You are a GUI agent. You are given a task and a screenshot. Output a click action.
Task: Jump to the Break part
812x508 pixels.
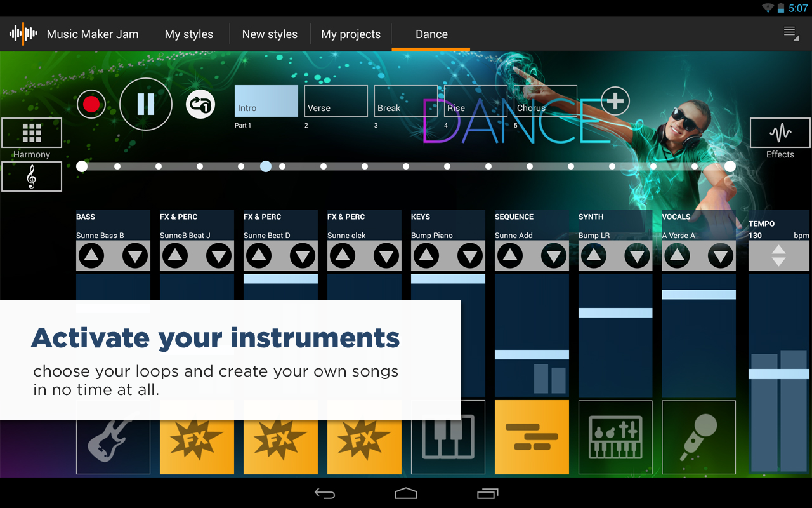tap(406, 101)
